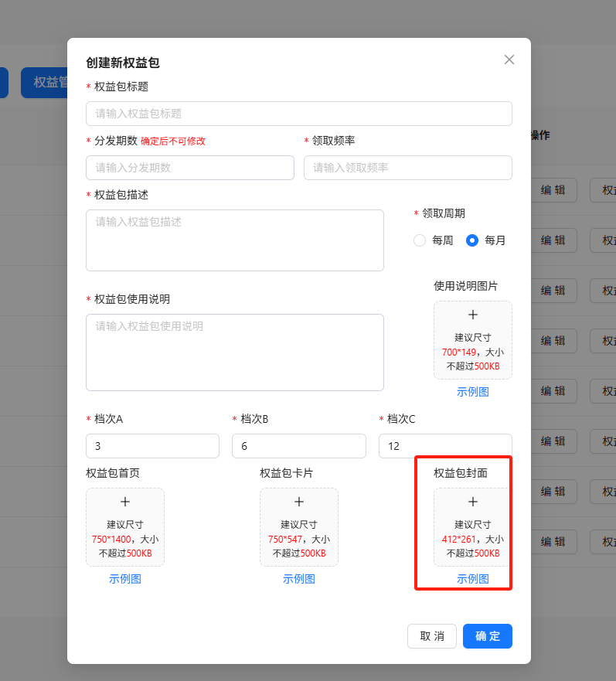Click plus icon under 使用说明图片
This screenshot has width=616, height=681.
pos(473,315)
